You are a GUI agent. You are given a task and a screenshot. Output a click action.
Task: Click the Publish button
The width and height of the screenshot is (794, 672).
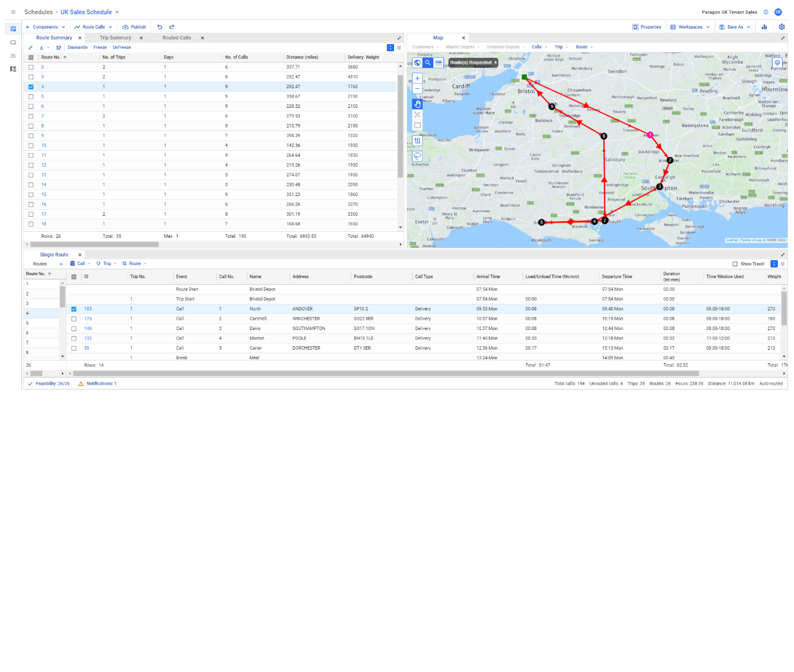(x=134, y=27)
